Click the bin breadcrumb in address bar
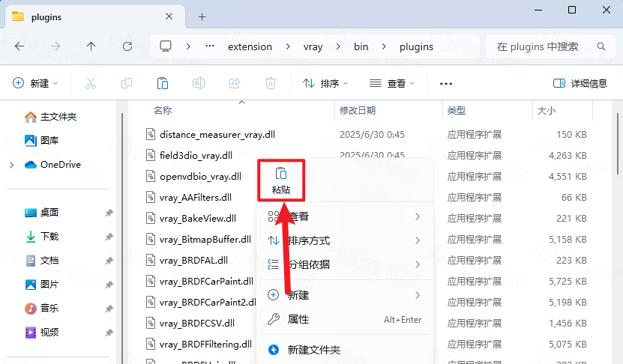Screen dimensions: 623x364 point(361,46)
